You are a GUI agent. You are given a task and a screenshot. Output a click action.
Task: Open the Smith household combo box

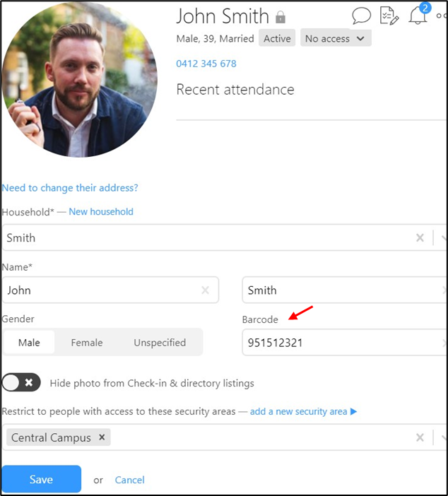tap(224, 237)
